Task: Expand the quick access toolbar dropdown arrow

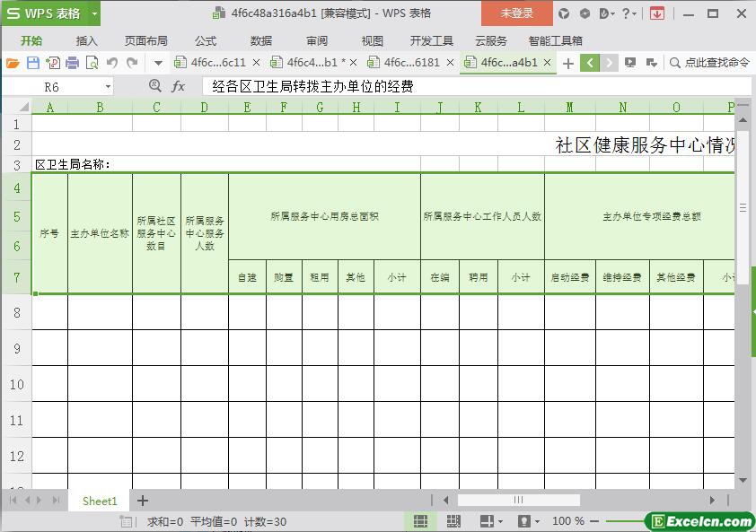Action: [158, 63]
